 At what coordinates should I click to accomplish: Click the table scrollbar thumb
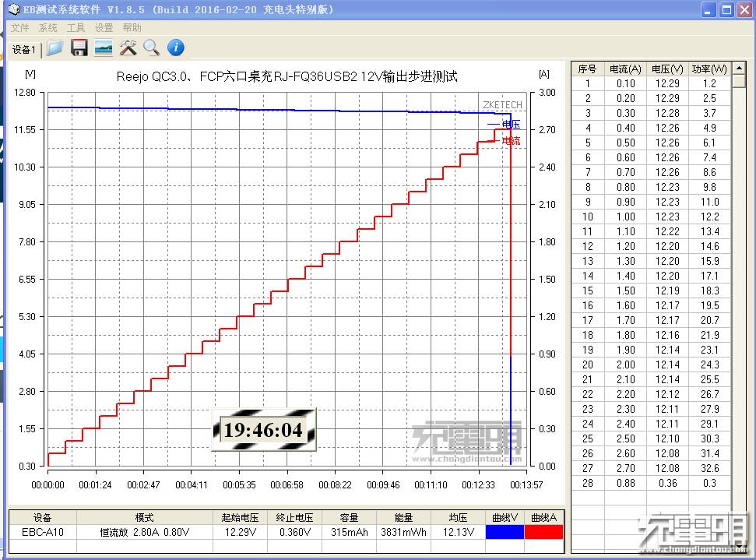coord(739,80)
